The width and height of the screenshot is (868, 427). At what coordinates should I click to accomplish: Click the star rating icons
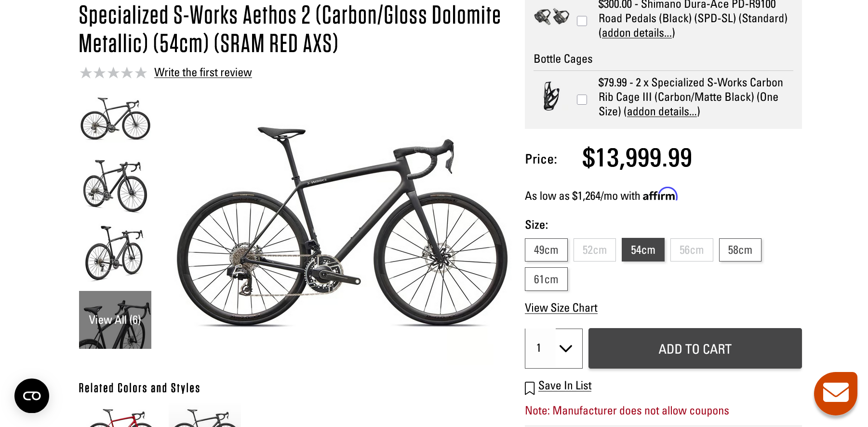click(x=113, y=73)
